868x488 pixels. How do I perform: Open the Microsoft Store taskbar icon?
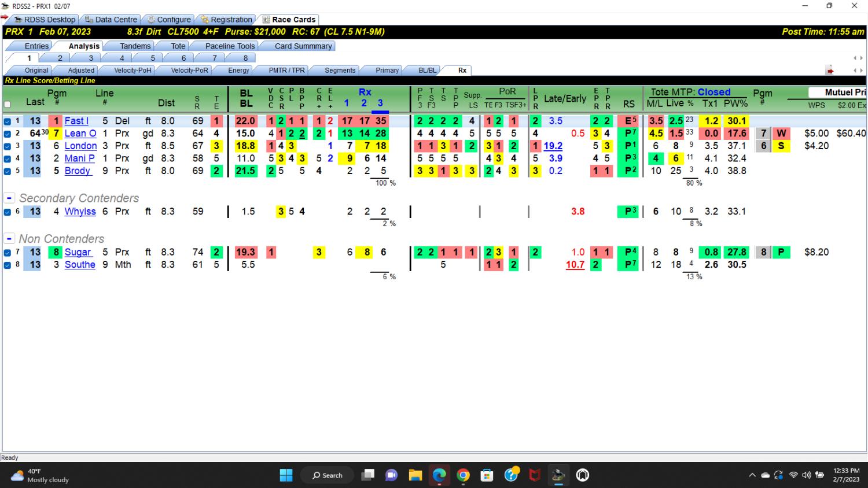tap(487, 475)
